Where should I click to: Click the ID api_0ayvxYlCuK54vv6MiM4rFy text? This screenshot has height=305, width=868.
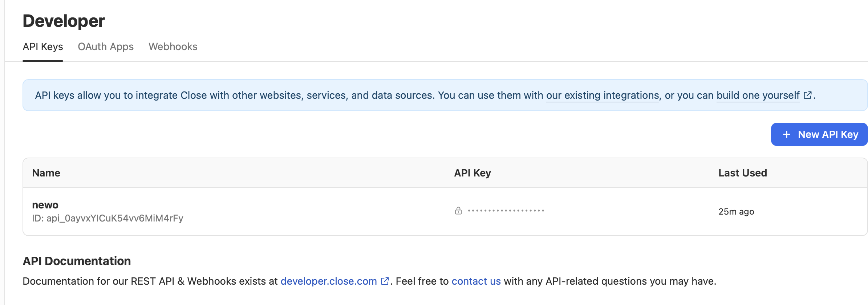108,218
